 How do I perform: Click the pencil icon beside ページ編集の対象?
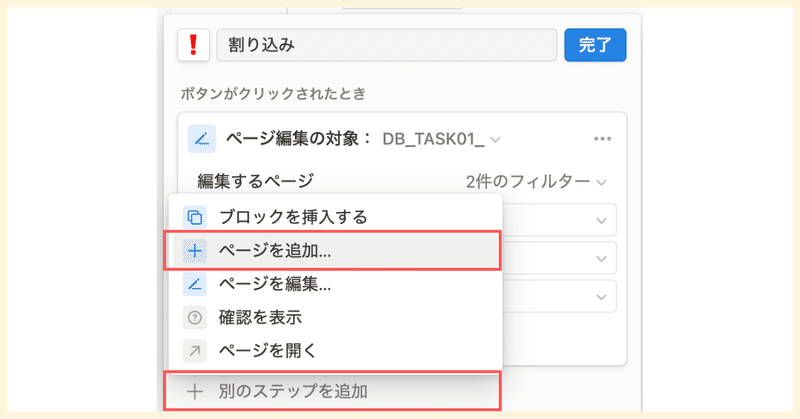point(202,139)
